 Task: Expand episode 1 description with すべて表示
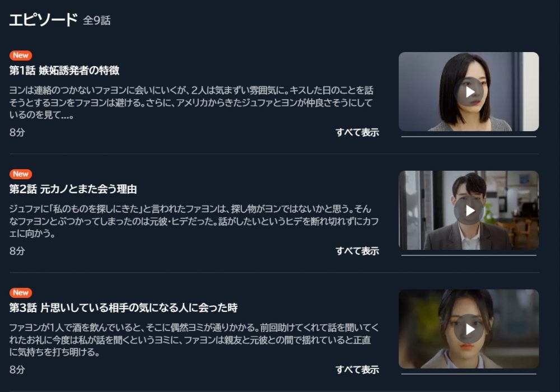click(357, 133)
